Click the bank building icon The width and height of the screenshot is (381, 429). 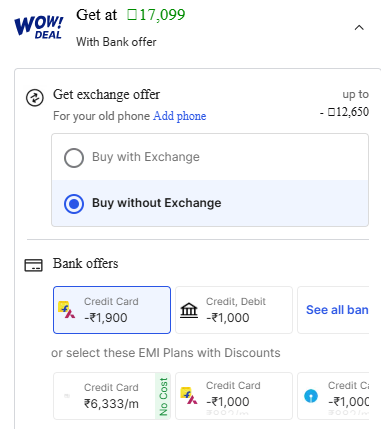[189, 310]
